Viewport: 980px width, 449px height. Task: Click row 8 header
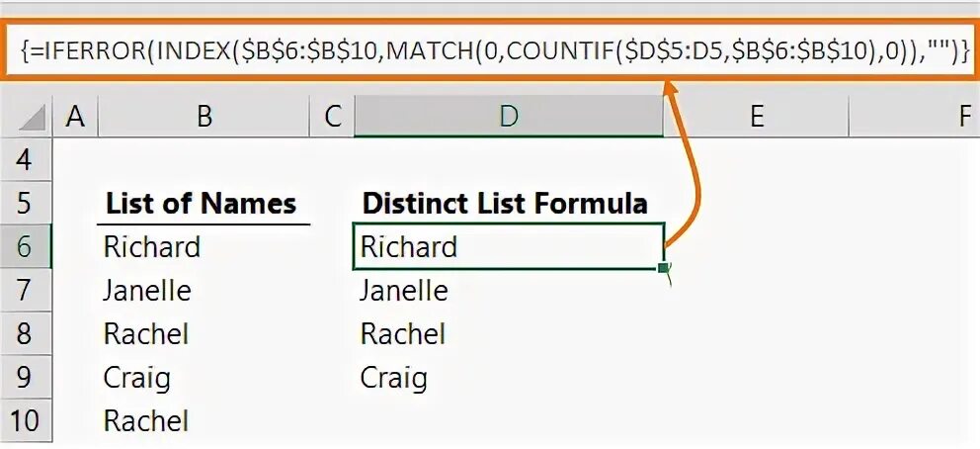point(26,334)
